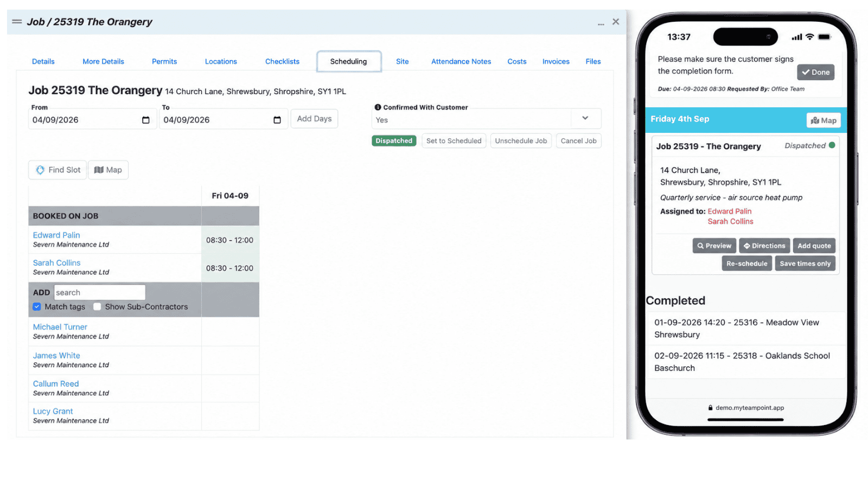Open the More Details tab

pyautogui.click(x=104, y=62)
